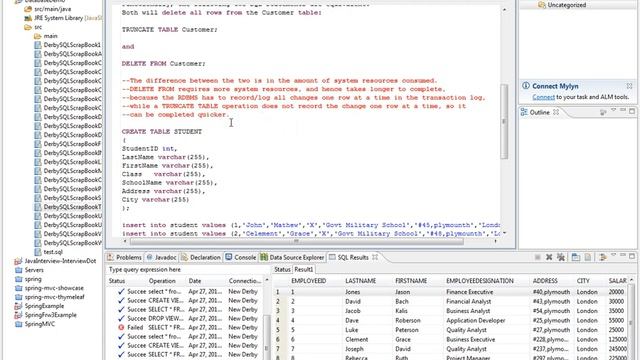Follow the Connect link for Mylyn
The height and width of the screenshot is (360, 640).
(543, 97)
